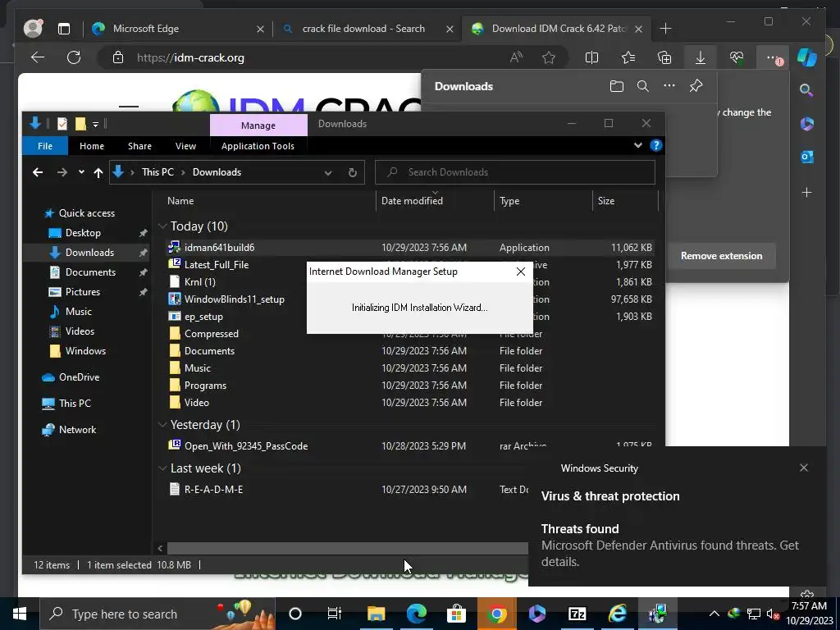Close the Internet Download Manager Setup dialog
This screenshot has height=630, width=840.
click(x=520, y=272)
